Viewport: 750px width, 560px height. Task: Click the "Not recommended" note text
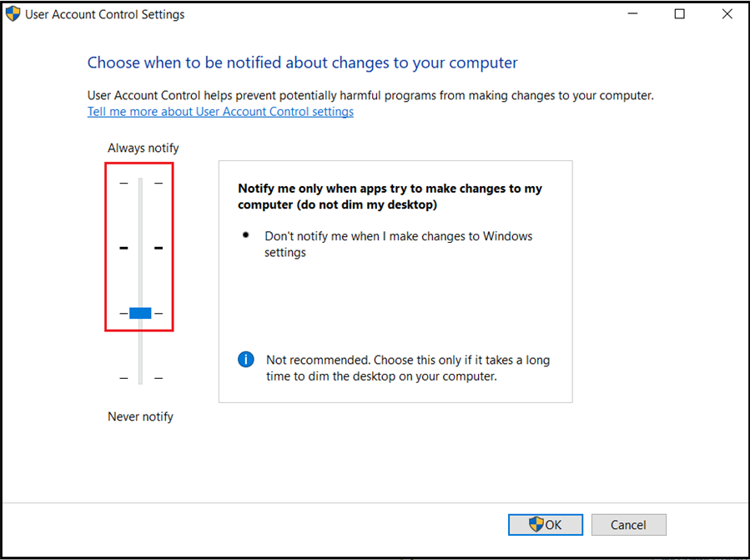(408, 368)
